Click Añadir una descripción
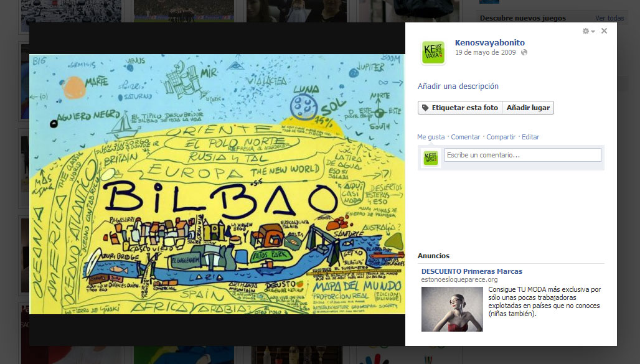 (x=458, y=86)
